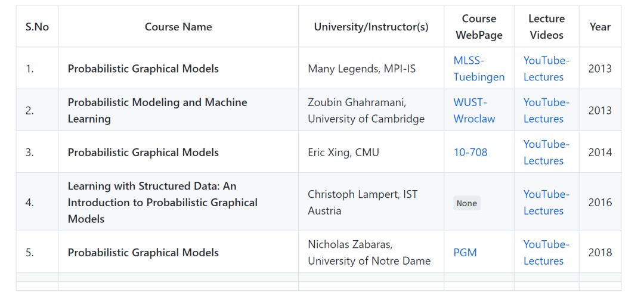This screenshot has width=644, height=292.
Task: Open YouTube-Lectures for Nicholas Zabaras' course
Action: [x=546, y=253]
